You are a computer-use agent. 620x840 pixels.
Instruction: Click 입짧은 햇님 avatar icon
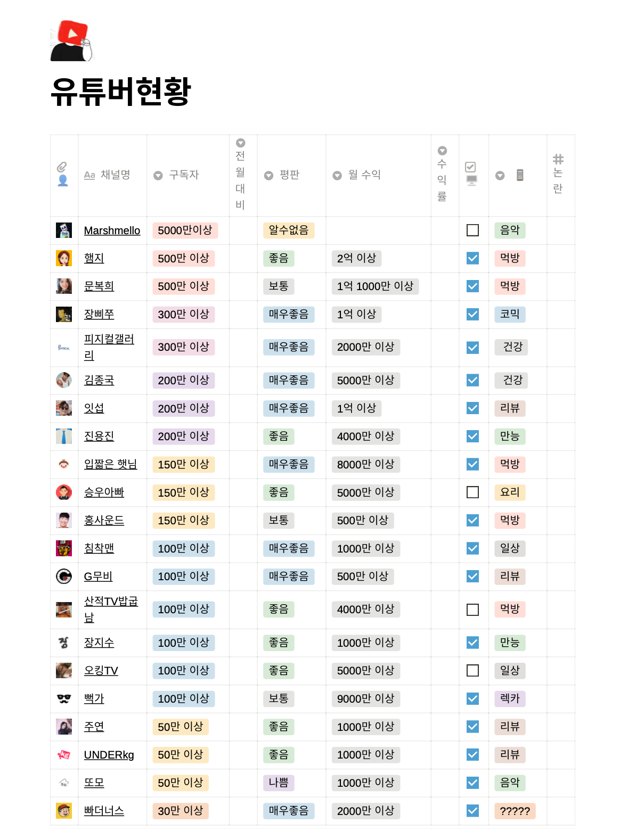[64, 464]
